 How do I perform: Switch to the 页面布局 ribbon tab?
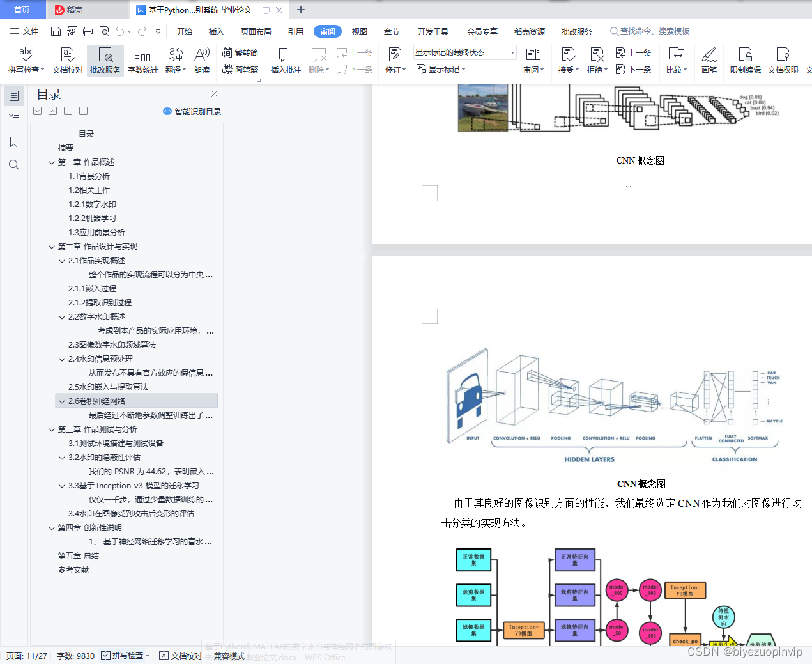[x=256, y=31]
